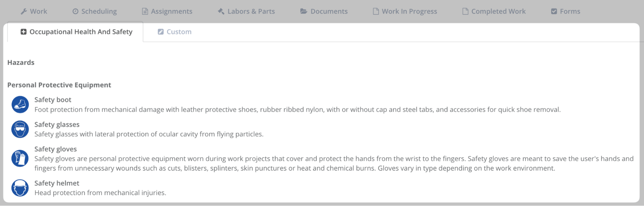Image resolution: width=644 pixels, height=206 pixels.
Task: Click the Safety glasses PPE icon
Action: click(20, 129)
